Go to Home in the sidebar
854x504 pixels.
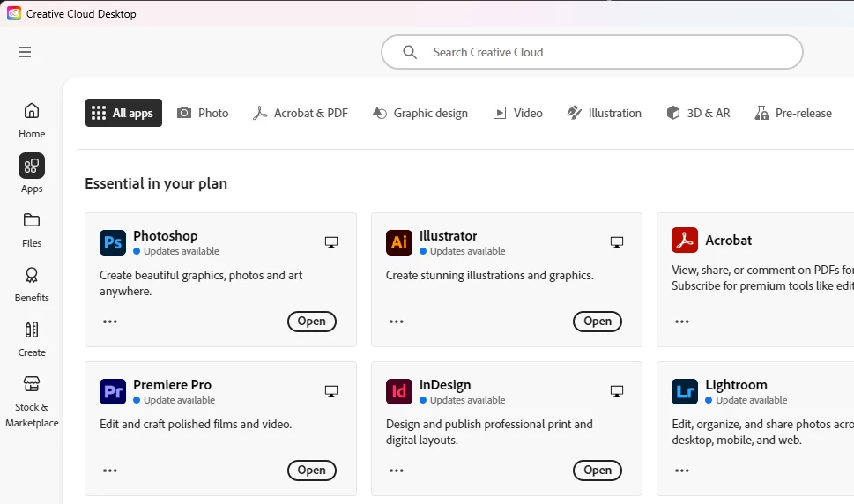[32, 121]
